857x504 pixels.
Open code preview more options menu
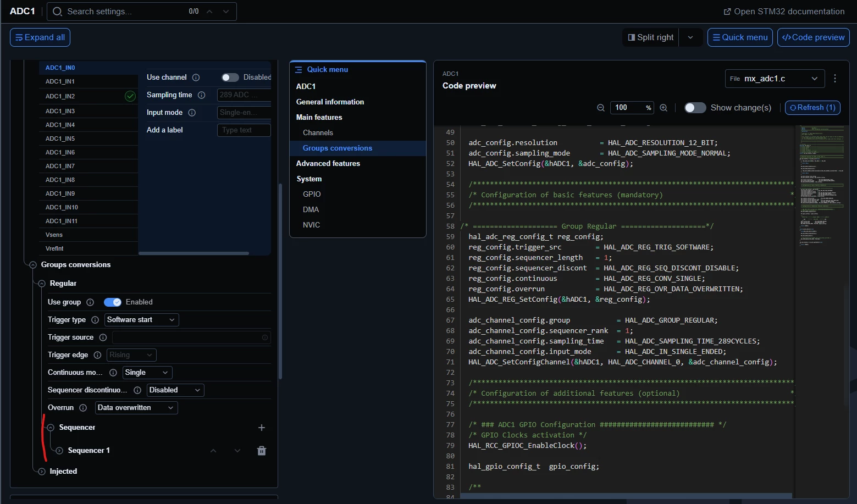[x=835, y=79]
